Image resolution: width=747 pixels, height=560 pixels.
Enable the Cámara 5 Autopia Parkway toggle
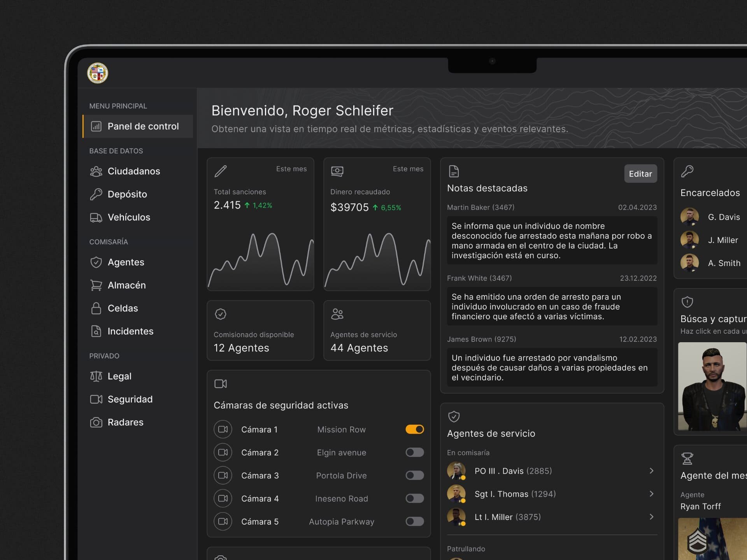(415, 521)
